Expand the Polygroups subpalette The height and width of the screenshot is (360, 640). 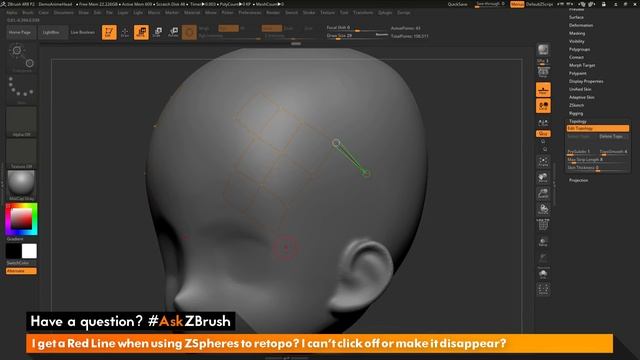580,49
